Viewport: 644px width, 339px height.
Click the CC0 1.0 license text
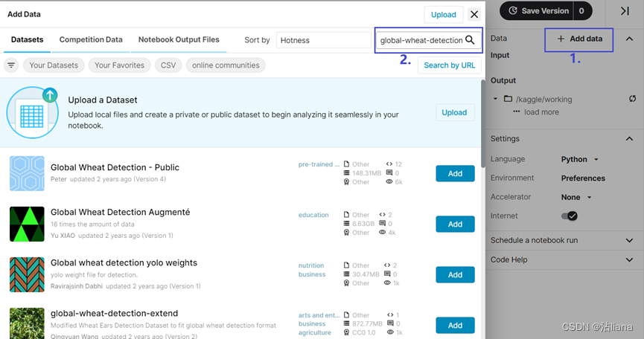coord(364,332)
